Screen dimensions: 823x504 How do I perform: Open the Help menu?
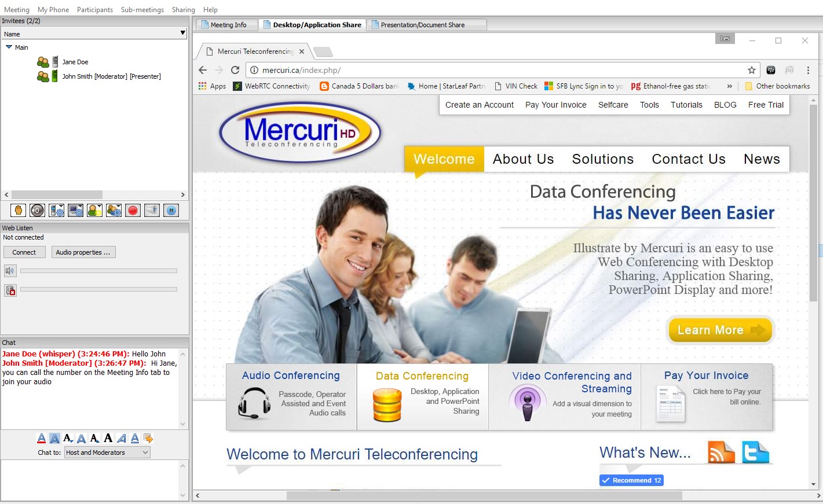click(211, 10)
